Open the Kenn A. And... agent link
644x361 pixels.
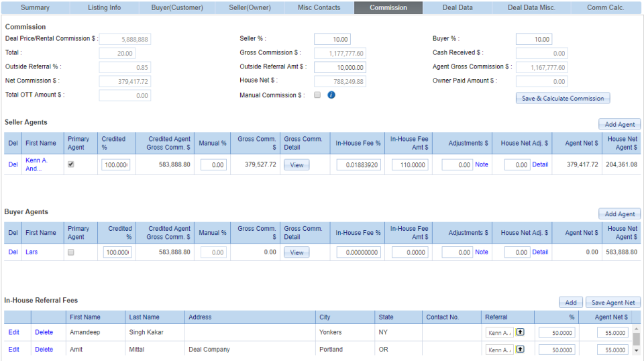click(36, 164)
